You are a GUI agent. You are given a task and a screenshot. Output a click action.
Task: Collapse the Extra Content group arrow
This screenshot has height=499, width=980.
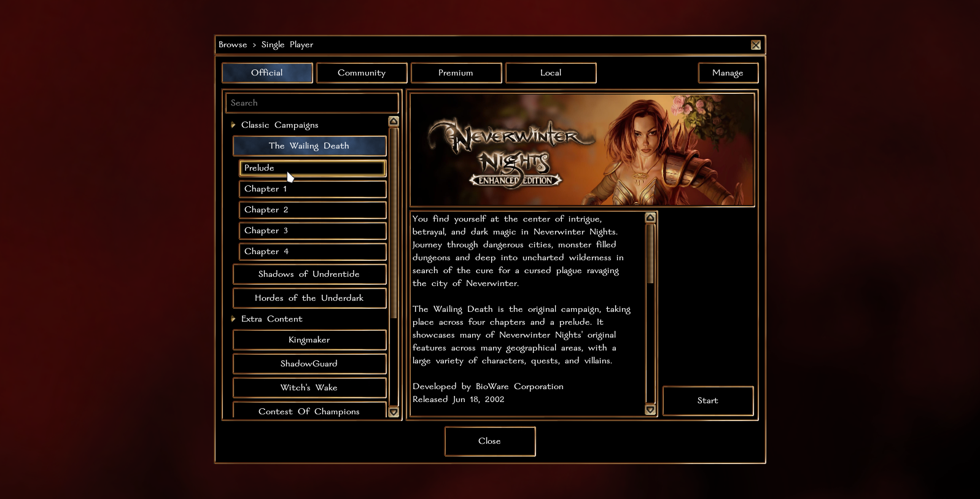tap(233, 319)
